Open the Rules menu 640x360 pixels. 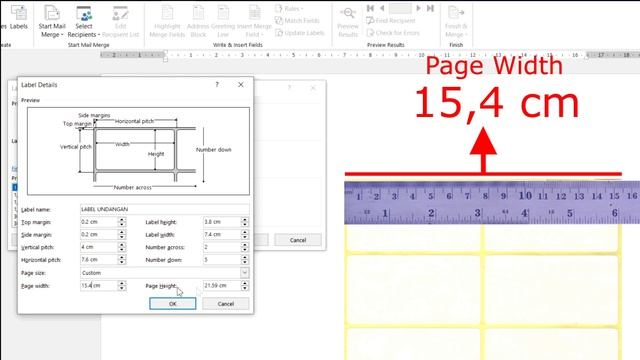point(289,8)
